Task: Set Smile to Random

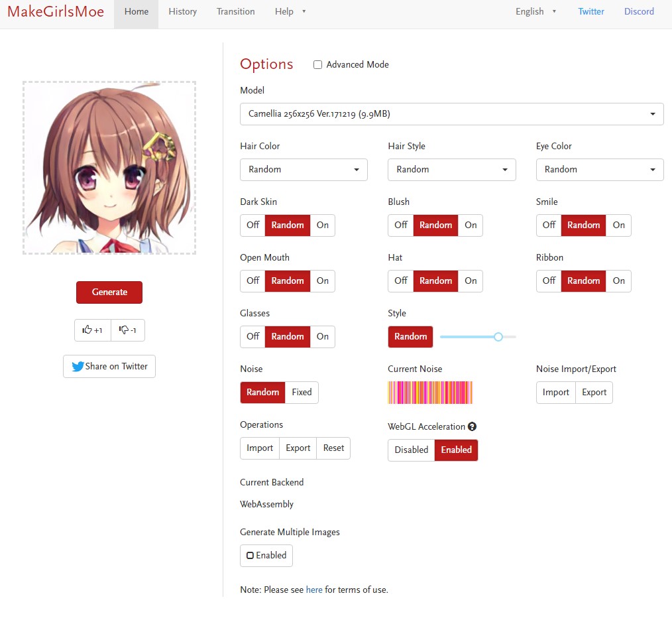Action: click(584, 225)
